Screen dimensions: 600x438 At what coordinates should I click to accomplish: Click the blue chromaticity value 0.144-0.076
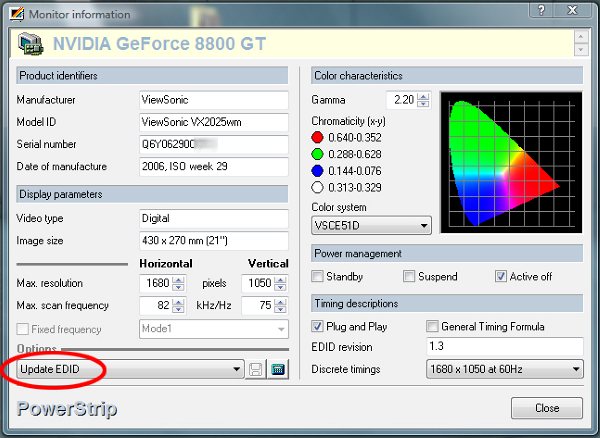[355, 171]
